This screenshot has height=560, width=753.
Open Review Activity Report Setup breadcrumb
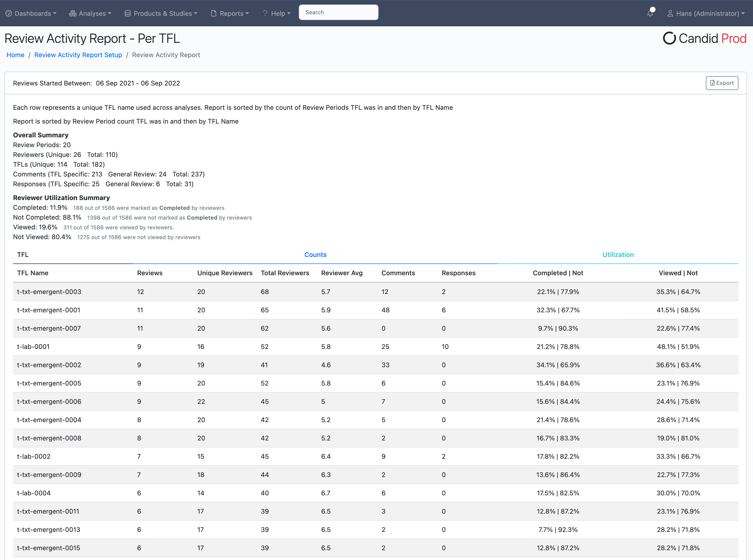coord(78,55)
